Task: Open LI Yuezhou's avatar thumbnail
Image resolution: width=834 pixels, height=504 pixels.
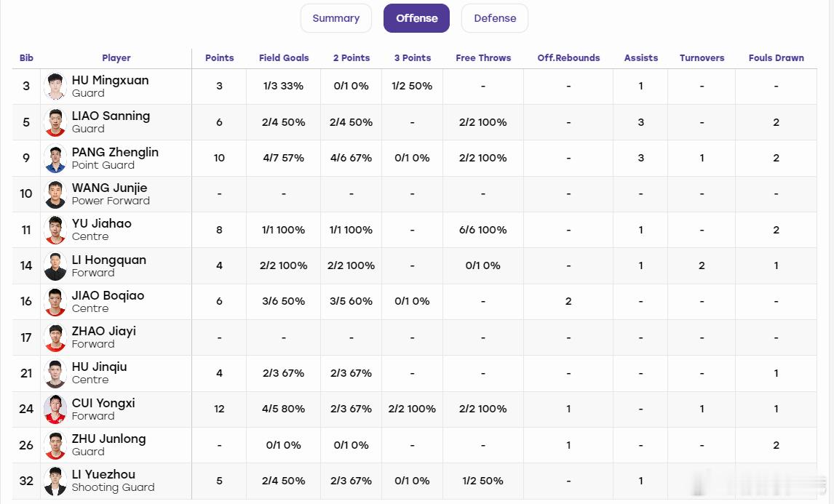Action: coord(55,481)
